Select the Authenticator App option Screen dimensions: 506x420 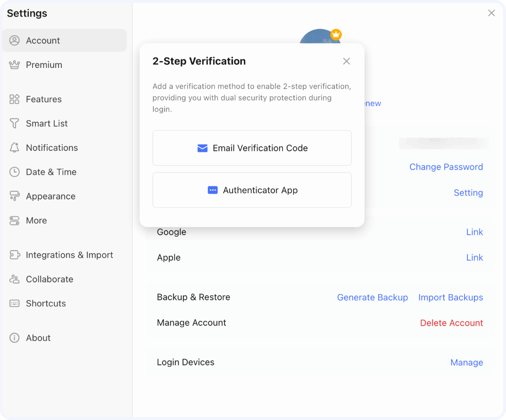[252, 190]
